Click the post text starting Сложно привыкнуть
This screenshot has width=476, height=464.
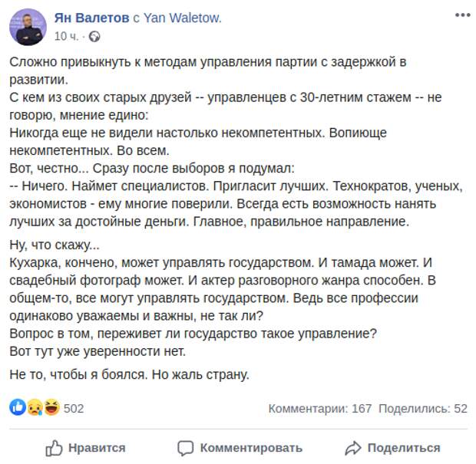208,71
